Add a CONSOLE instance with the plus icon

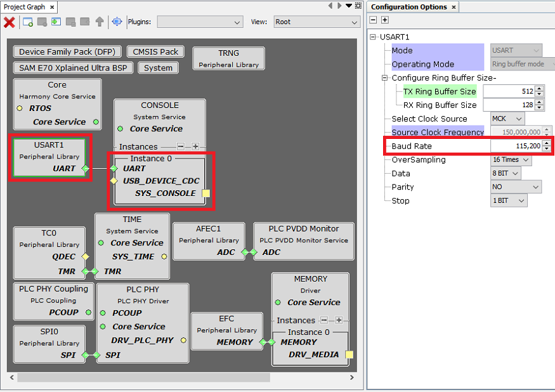(195, 147)
